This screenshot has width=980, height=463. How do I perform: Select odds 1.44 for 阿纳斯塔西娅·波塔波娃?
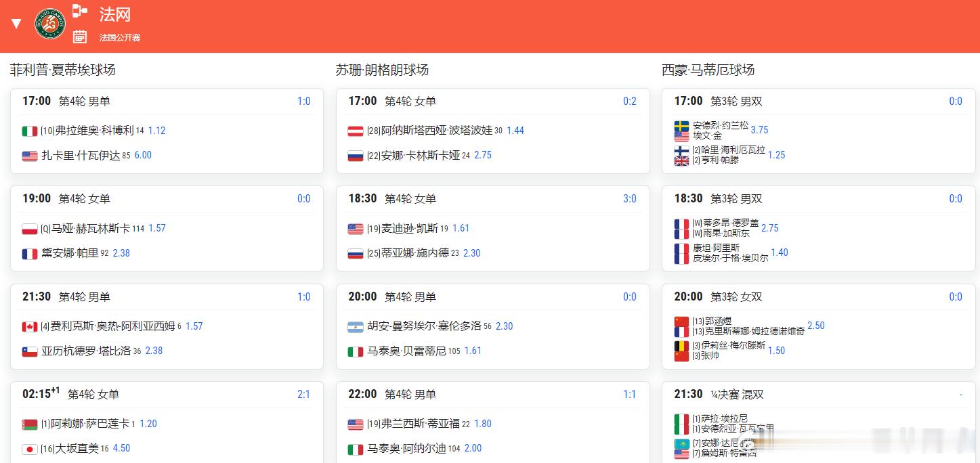click(x=515, y=131)
